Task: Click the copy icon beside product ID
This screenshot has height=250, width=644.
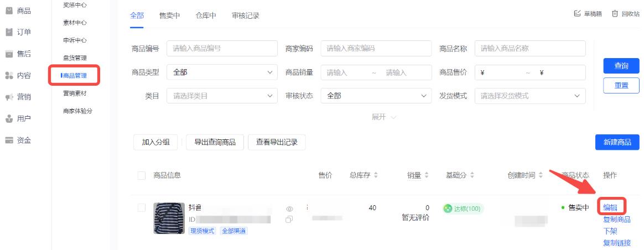Action: coord(289,220)
